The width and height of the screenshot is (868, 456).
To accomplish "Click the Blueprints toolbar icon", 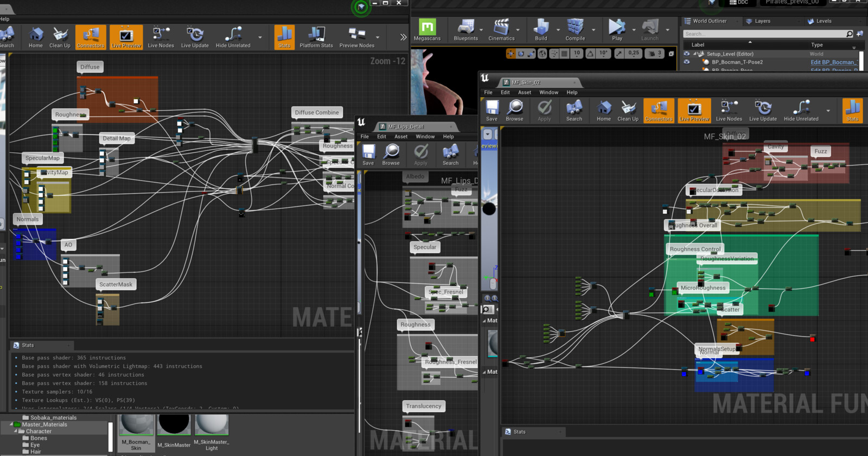I will (465, 30).
